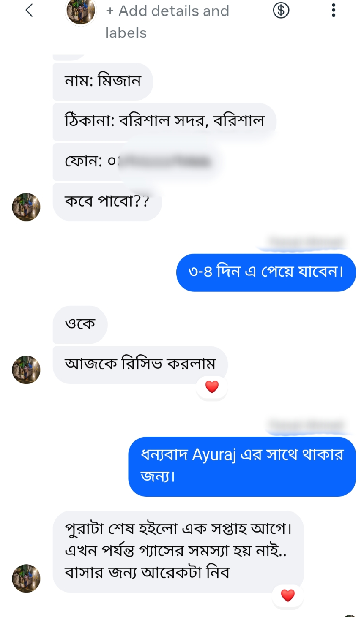This screenshot has height=617, width=364.
Task: Open the three-dot more options menu
Action: tap(333, 10)
